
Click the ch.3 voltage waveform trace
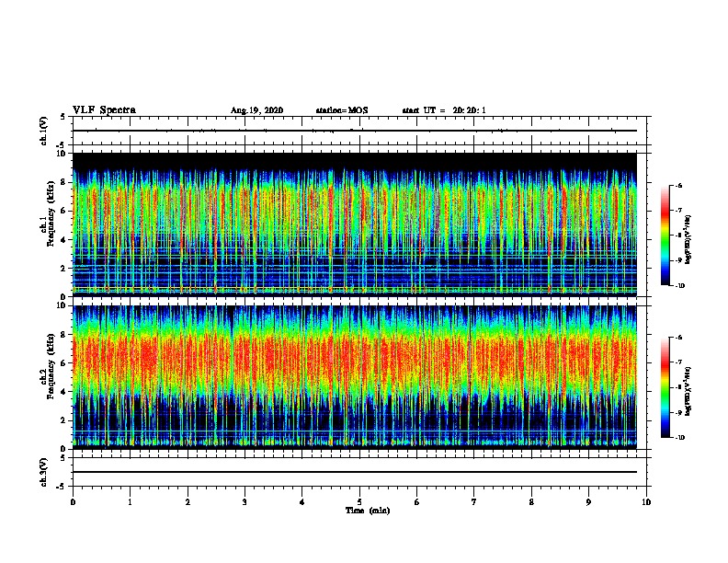click(x=355, y=472)
